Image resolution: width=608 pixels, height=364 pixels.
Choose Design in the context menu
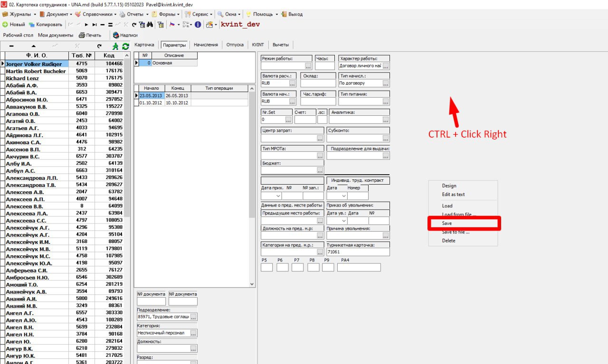[449, 186]
